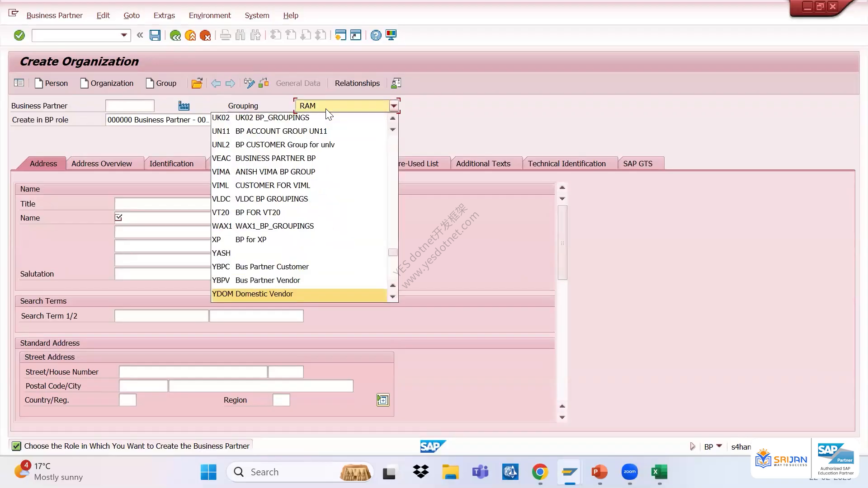Switch to the Identification tab
This screenshot has width=868, height=488.
click(171, 164)
